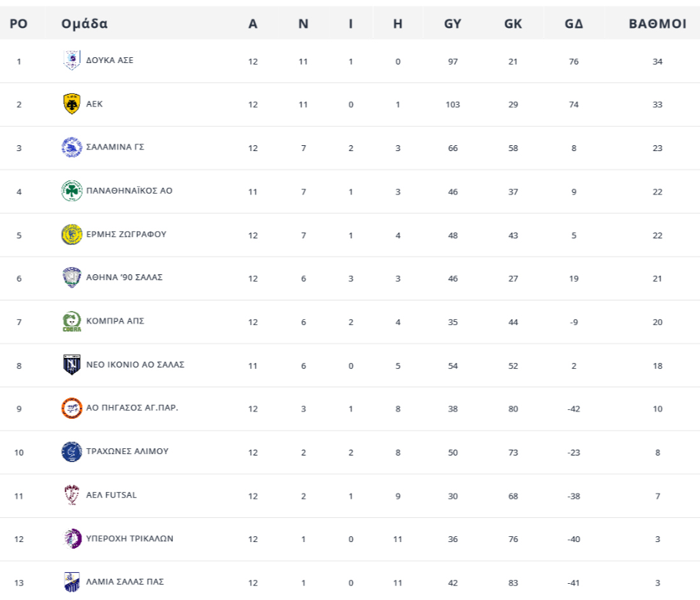
Task: Sort by the GΔ goal difference header
Action: pos(574,23)
